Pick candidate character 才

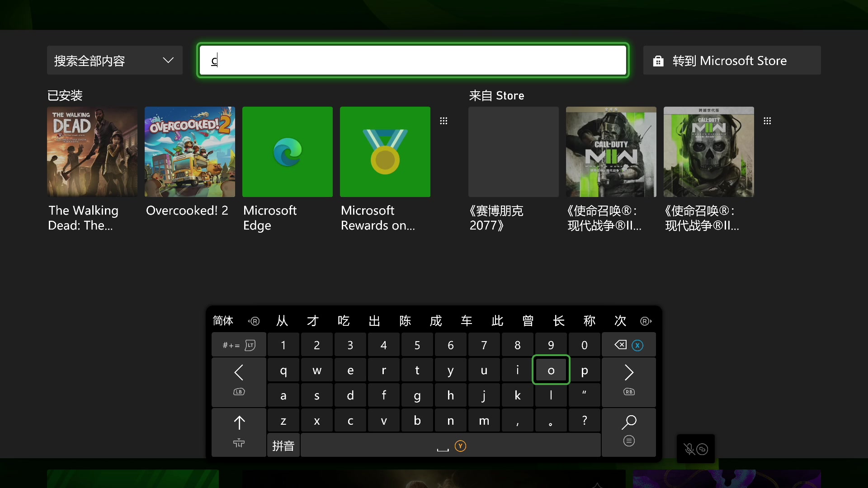point(313,321)
